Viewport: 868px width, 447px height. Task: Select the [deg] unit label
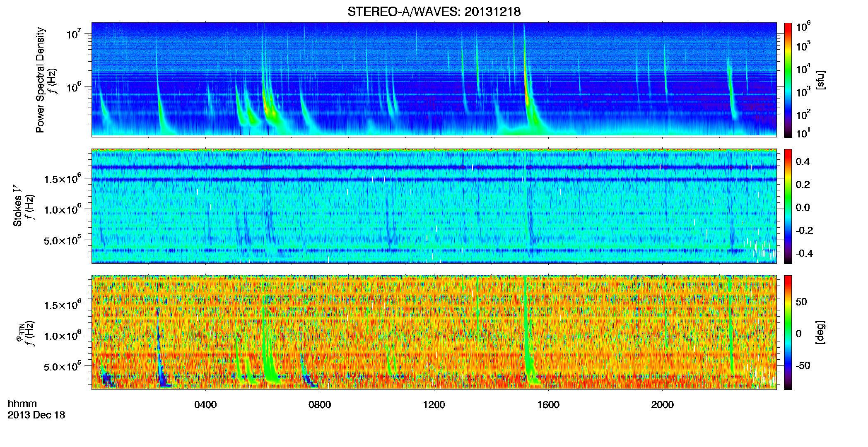820,332
